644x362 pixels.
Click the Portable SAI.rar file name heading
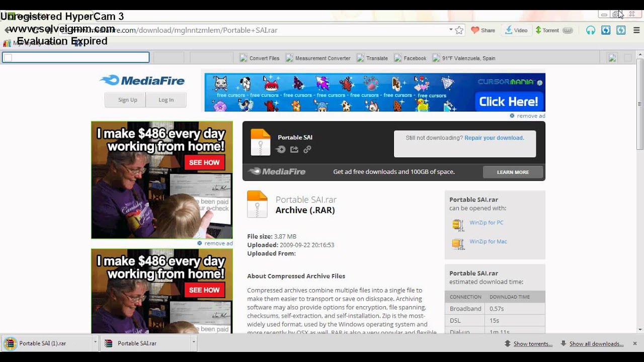306,200
